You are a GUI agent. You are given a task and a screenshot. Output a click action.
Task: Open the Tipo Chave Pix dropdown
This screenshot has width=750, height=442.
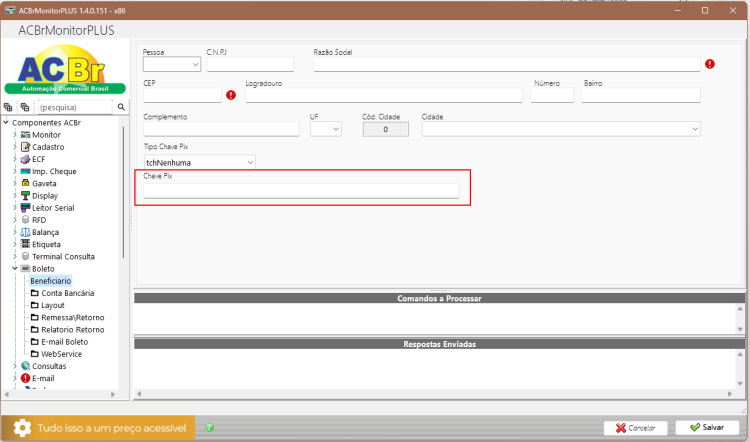coord(199,163)
